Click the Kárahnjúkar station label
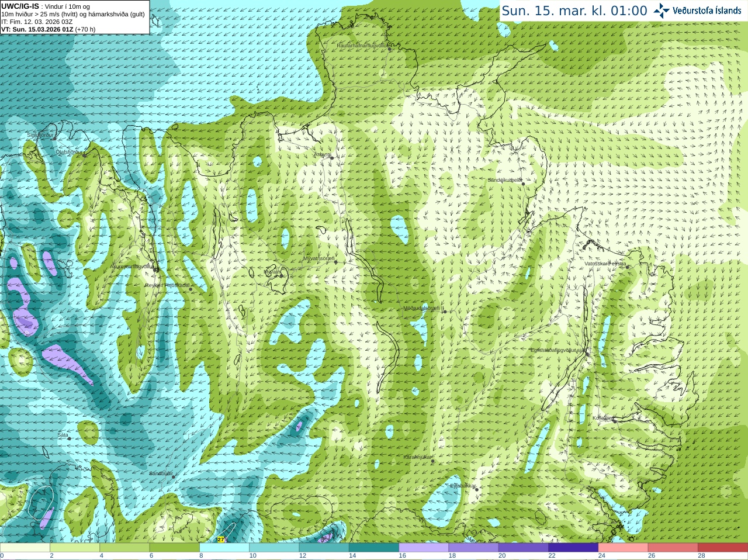Image resolution: width=748 pixels, height=560 pixels. coord(418,457)
